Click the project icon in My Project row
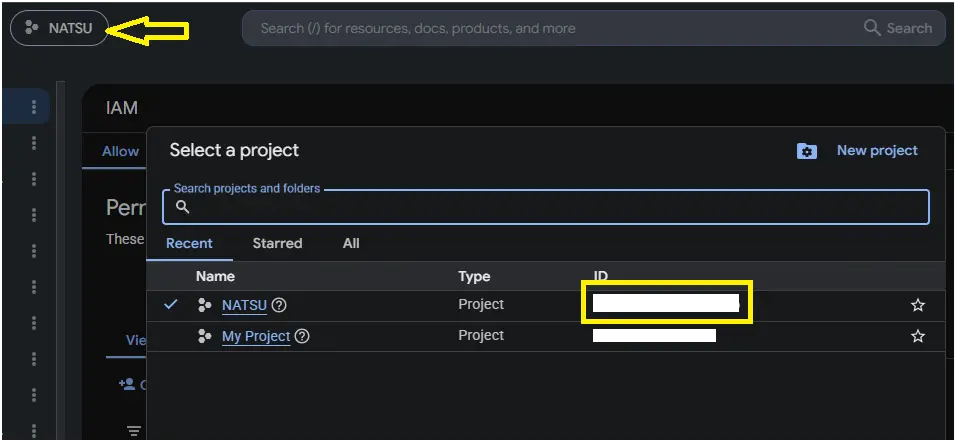This screenshot has width=956, height=442. click(x=205, y=336)
